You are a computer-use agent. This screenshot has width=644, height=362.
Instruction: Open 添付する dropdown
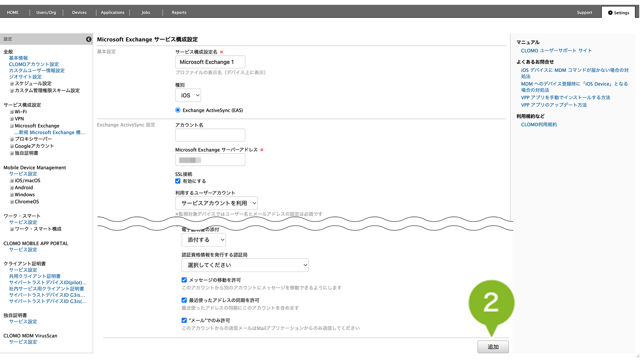204,240
